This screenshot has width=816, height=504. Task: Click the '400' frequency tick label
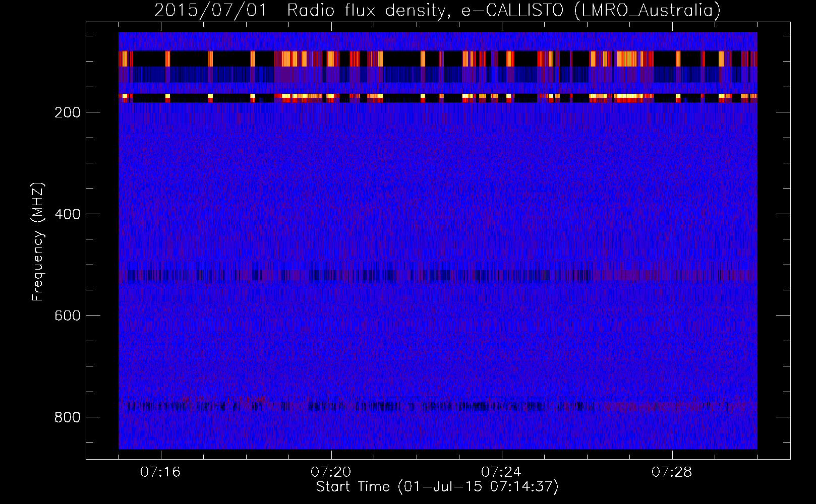(x=68, y=214)
